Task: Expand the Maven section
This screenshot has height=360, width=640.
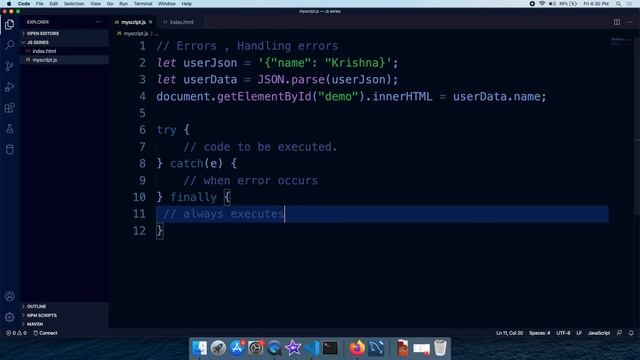Action: click(x=64, y=324)
